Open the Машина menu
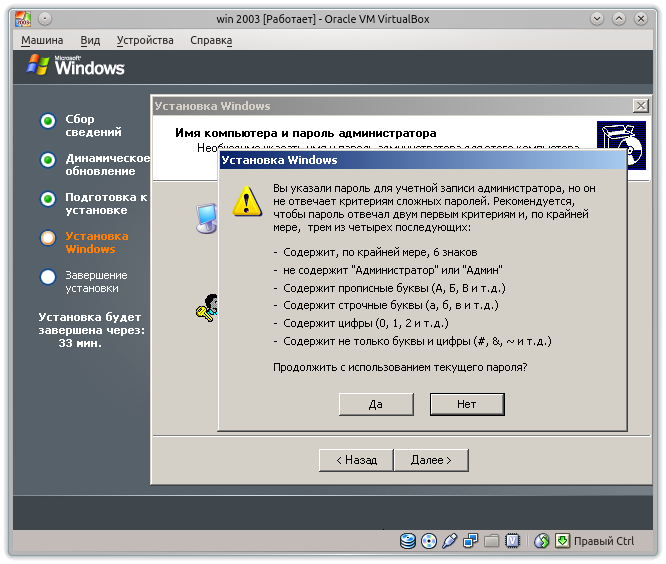 pyautogui.click(x=42, y=40)
